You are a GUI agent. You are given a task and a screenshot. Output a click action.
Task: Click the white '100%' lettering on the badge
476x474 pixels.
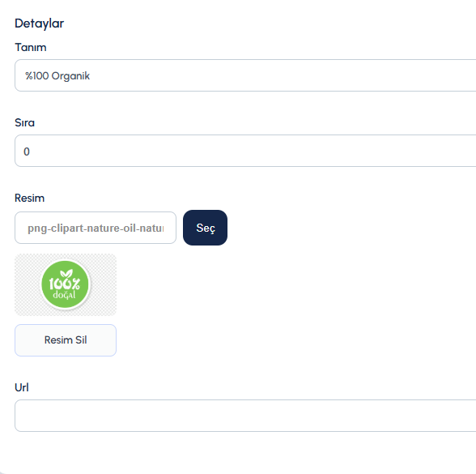coord(65,284)
